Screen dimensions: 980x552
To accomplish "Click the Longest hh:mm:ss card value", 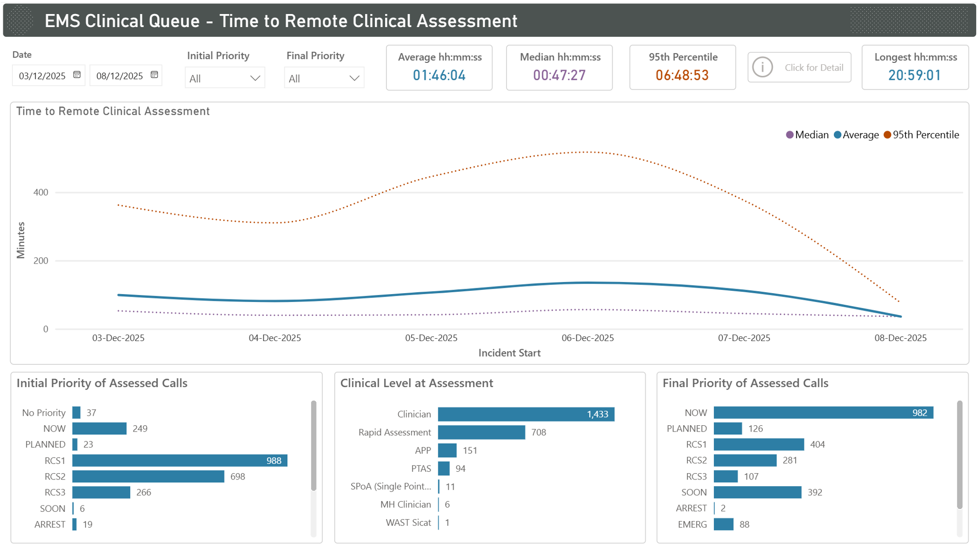I will tap(915, 75).
